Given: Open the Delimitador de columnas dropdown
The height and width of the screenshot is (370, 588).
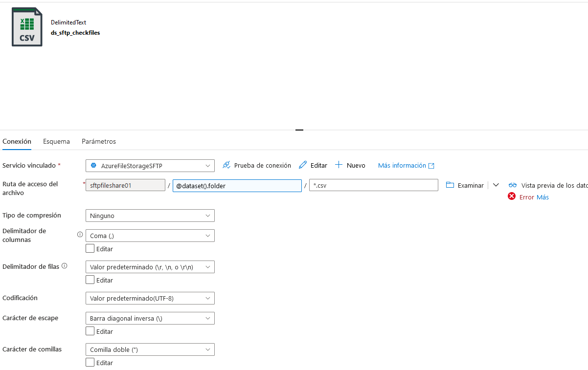Looking at the screenshot, I should [150, 236].
